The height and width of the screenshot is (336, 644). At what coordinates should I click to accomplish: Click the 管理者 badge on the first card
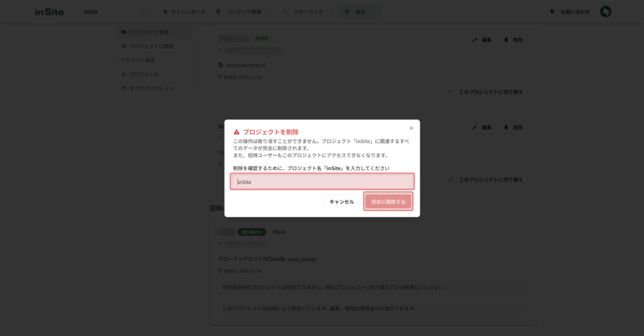click(x=262, y=38)
